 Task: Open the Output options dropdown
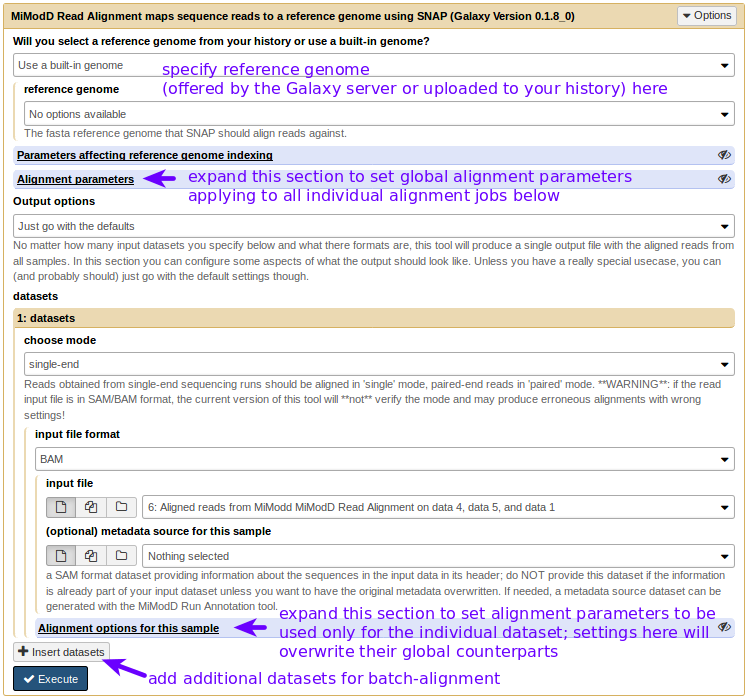click(374, 226)
